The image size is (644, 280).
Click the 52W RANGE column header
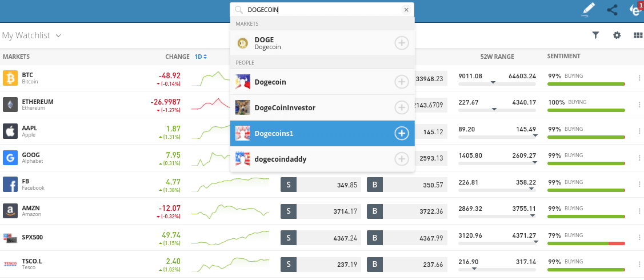click(497, 57)
